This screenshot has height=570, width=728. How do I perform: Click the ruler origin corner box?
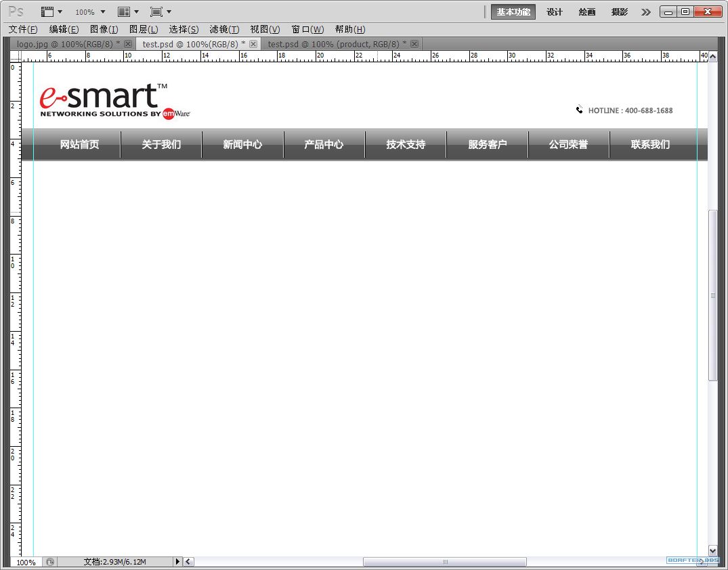[x=16, y=56]
